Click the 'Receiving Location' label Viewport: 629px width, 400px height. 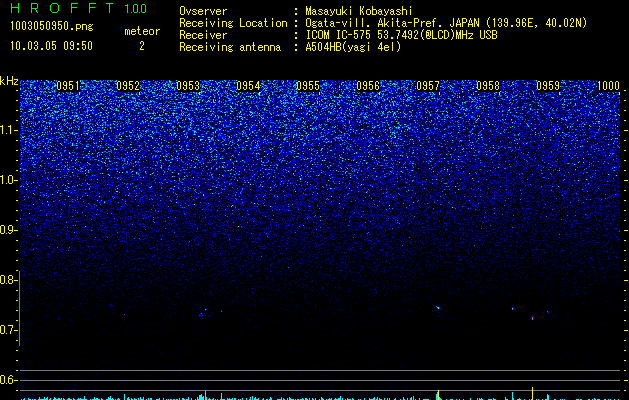[x=233, y=23]
